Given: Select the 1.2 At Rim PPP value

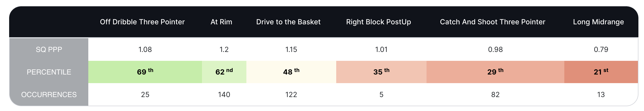Looking at the screenshot, I should [224, 49].
